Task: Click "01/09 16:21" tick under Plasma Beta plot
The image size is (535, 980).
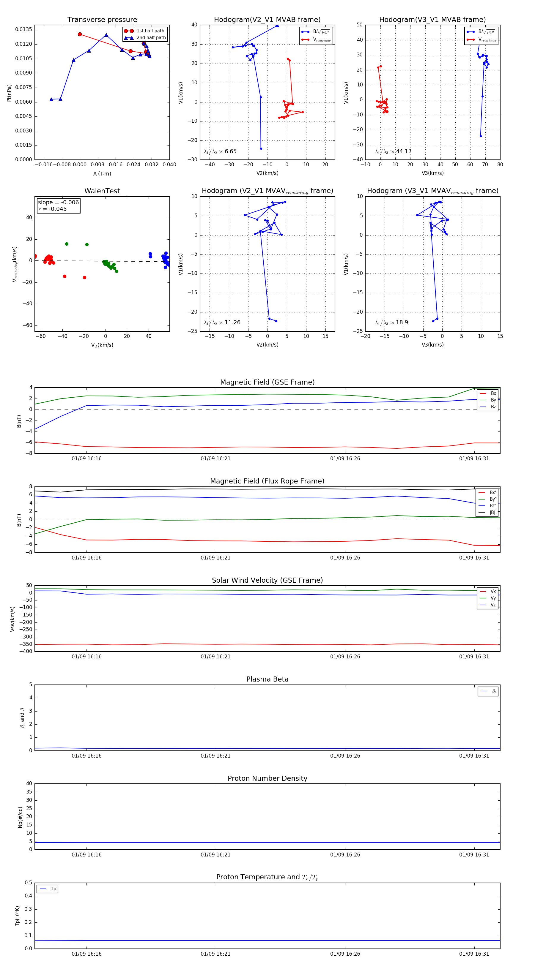Action: [x=215, y=756]
